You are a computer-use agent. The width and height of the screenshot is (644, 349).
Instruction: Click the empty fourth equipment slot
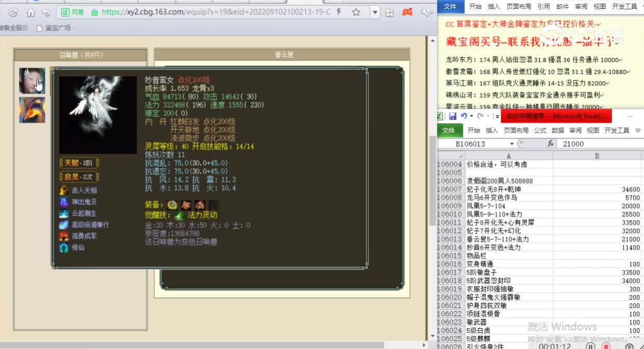click(x=213, y=205)
